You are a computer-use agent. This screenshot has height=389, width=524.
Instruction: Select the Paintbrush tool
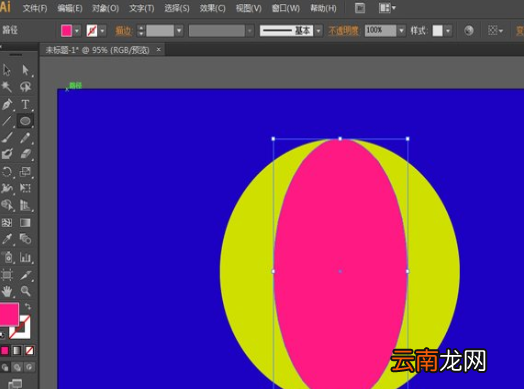[x=7, y=137]
